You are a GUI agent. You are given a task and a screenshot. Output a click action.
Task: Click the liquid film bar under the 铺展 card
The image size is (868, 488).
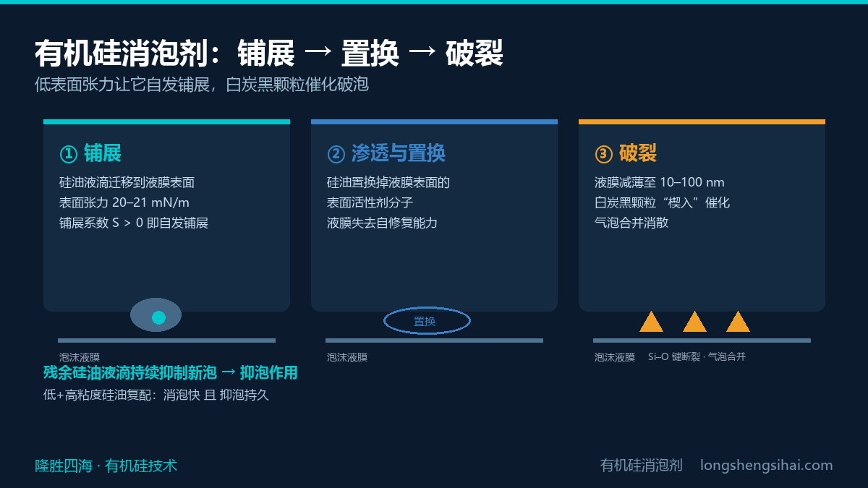click(x=166, y=341)
